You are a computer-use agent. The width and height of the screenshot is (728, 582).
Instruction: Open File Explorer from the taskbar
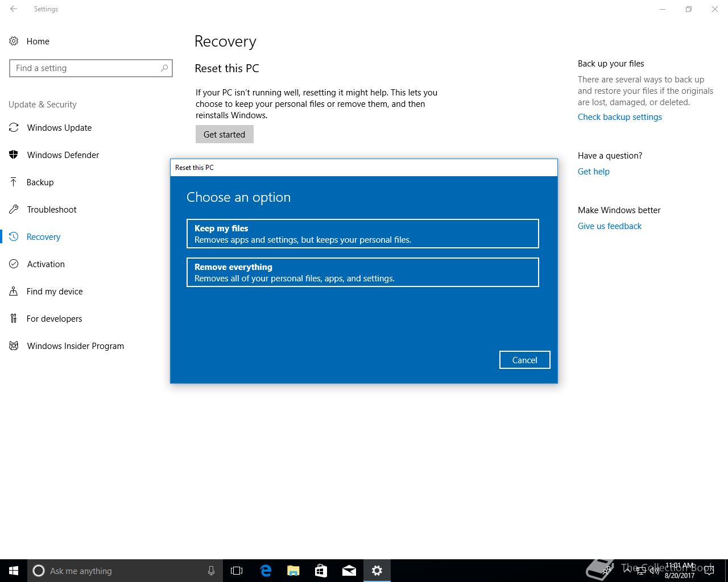point(293,571)
